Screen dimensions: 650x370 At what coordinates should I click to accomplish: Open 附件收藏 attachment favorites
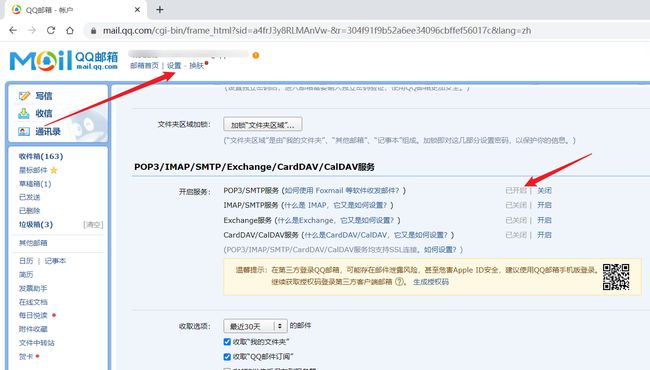click(33, 329)
